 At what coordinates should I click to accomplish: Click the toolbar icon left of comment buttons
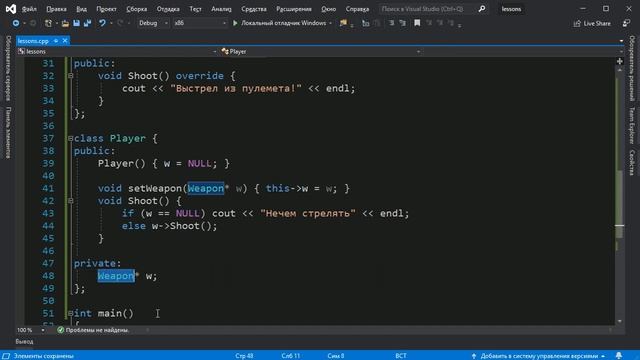point(366,23)
